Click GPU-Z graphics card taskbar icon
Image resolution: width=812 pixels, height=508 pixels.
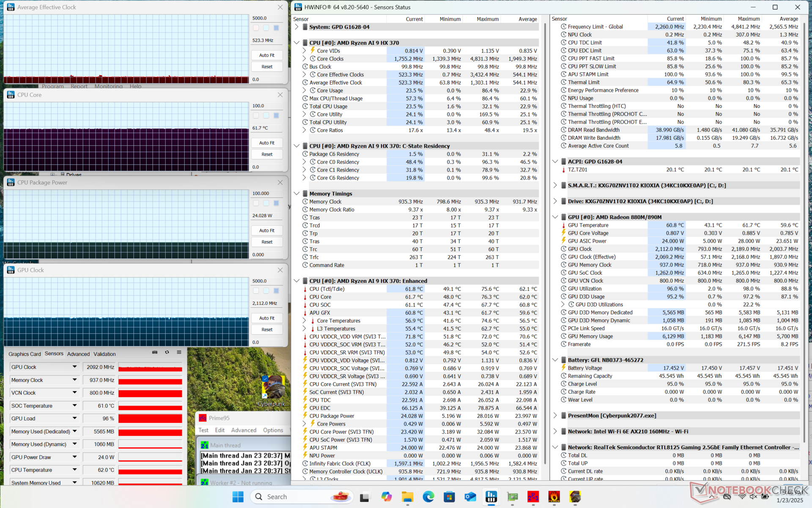point(512,497)
